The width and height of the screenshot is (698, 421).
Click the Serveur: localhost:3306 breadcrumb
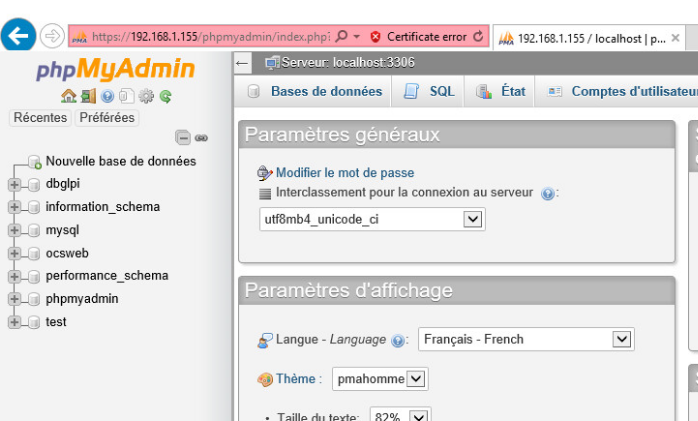click(348, 63)
